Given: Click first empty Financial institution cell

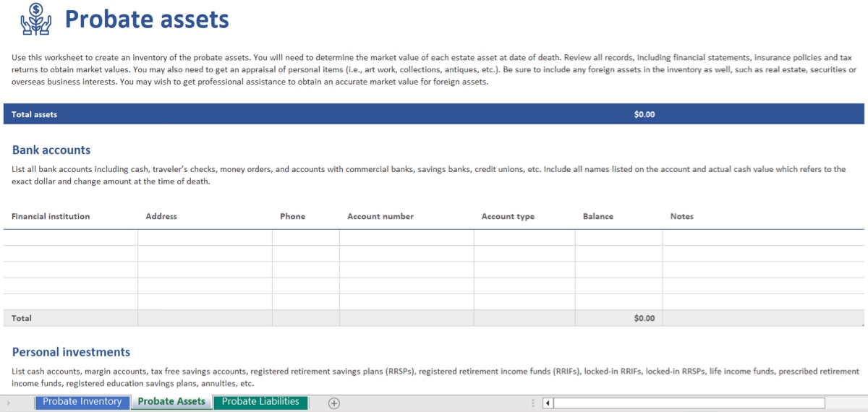Looking at the screenshot, I should [71, 238].
